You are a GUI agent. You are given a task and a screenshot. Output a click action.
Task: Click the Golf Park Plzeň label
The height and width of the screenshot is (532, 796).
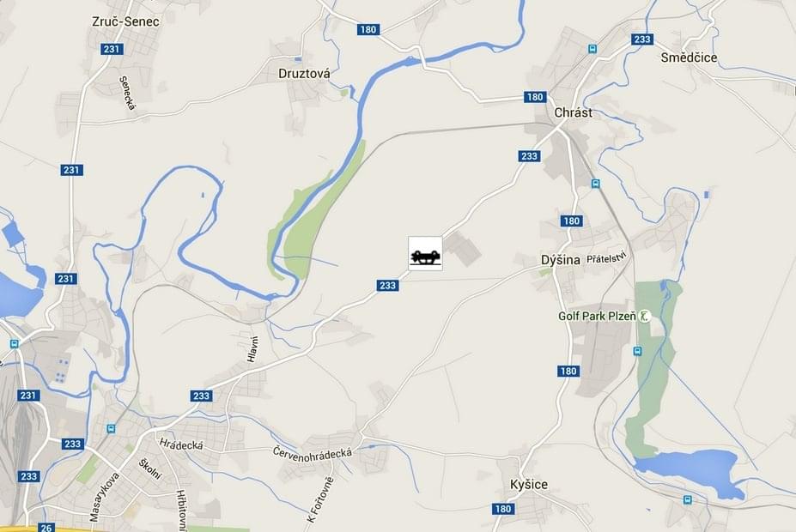597,317
